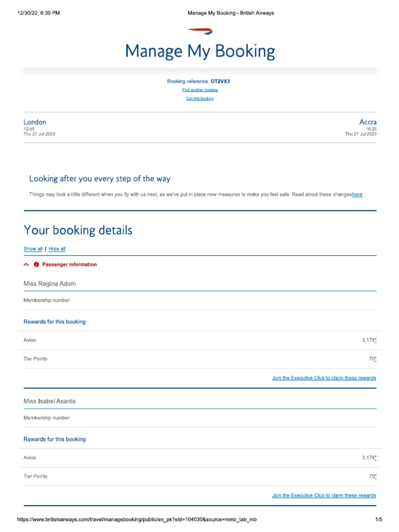This screenshot has height=532, width=399.
Task: Select the Passenger information section title
Action: point(69,264)
